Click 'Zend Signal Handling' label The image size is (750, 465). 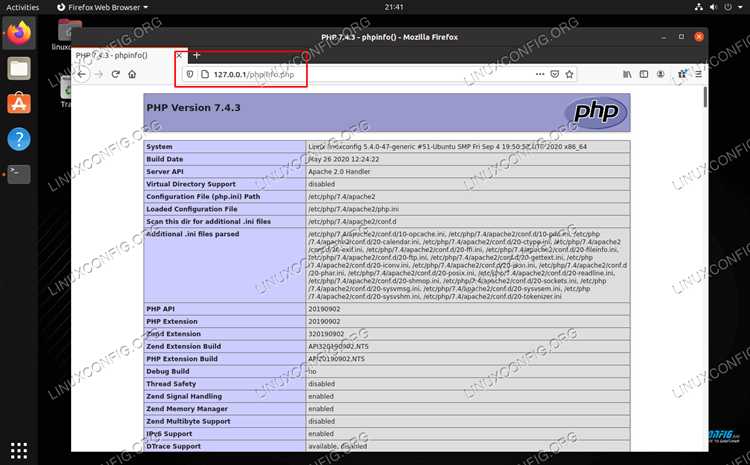point(184,396)
